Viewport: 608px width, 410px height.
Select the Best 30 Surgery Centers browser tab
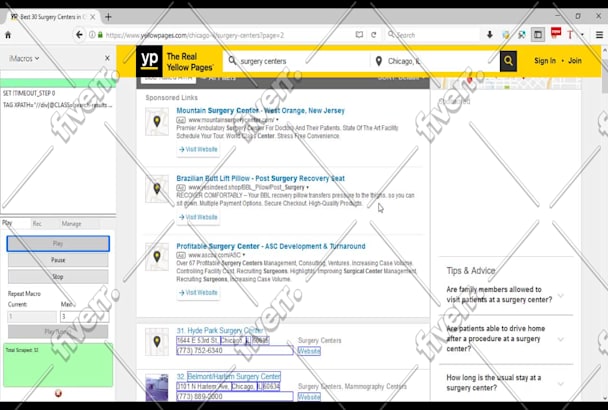pyautogui.click(x=51, y=17)
